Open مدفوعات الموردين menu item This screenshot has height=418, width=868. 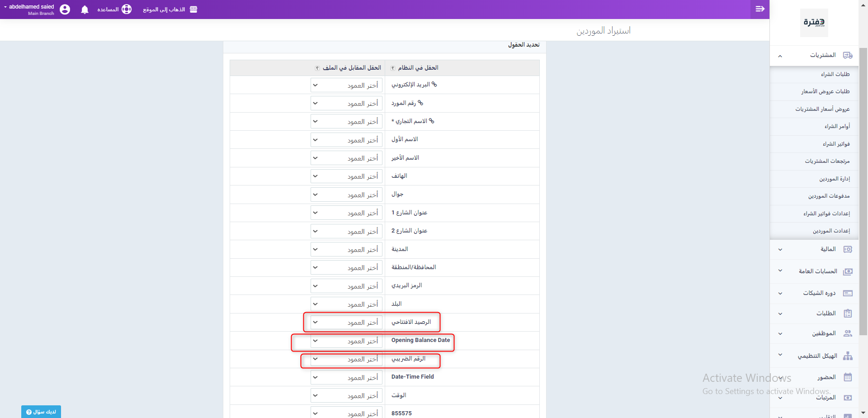coord(814,196)
